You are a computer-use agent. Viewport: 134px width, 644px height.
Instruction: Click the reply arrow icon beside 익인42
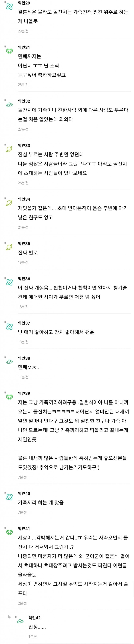9,617
